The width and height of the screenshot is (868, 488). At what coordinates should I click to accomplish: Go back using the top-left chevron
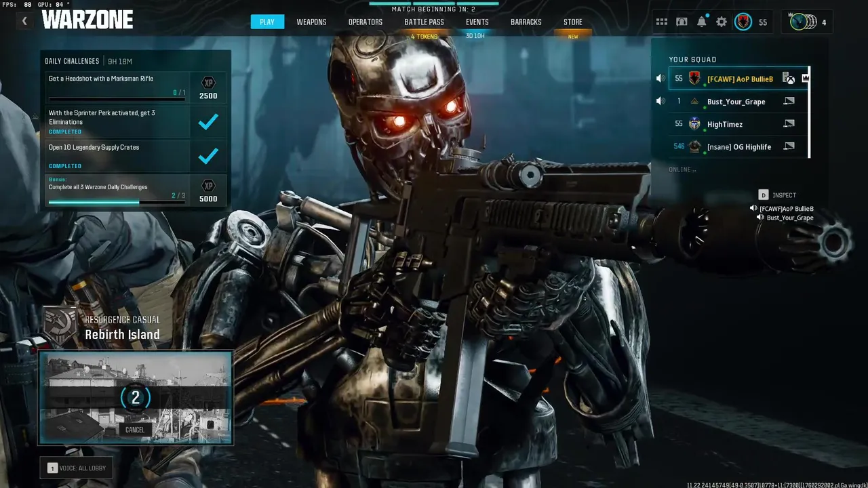pos(24,21)
